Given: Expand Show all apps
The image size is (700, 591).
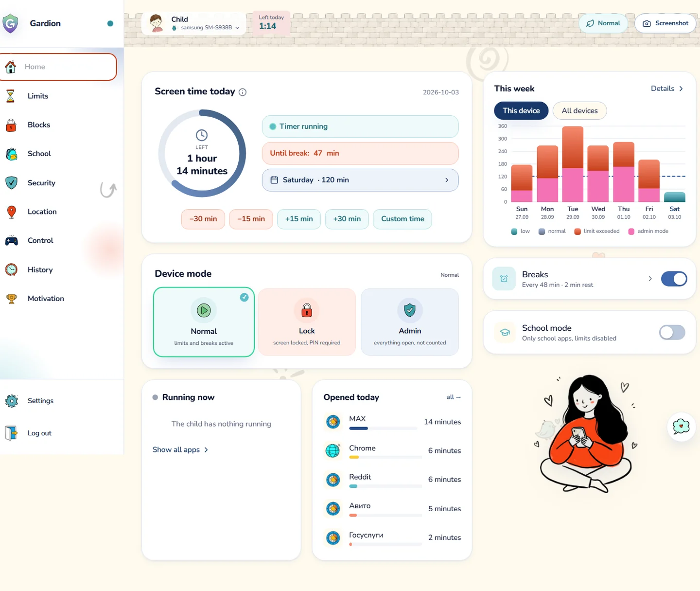Looking at the screenshot, I should click(180, 450).
